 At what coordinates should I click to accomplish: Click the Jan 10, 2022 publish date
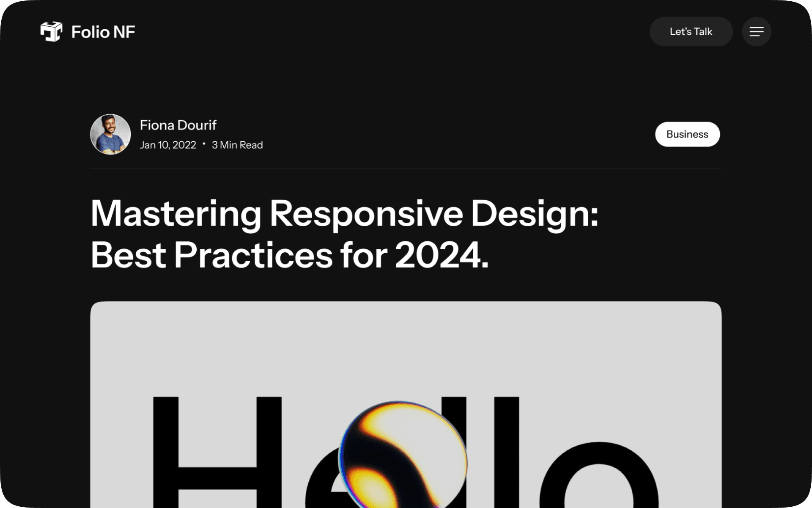point(168,145)
